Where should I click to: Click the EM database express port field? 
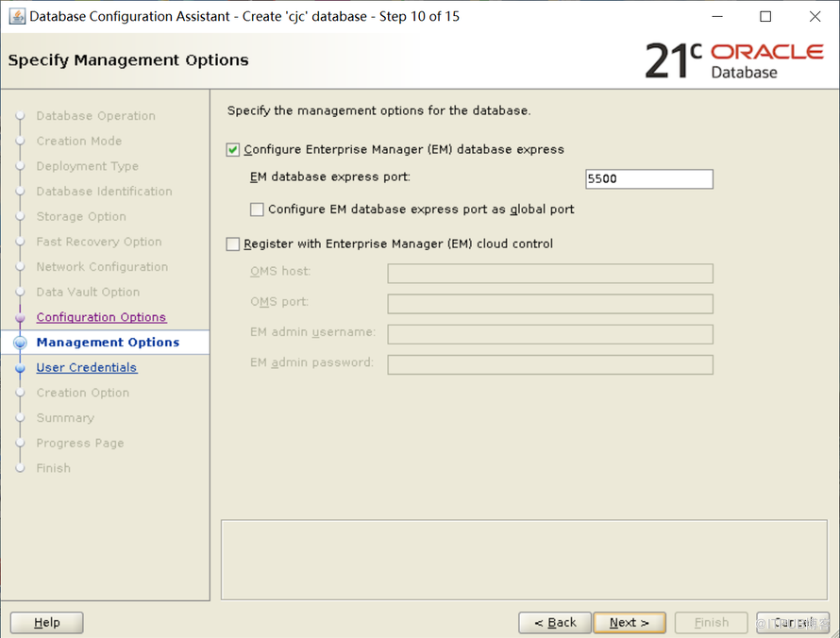pyautogui.click(x=648, y=179)
